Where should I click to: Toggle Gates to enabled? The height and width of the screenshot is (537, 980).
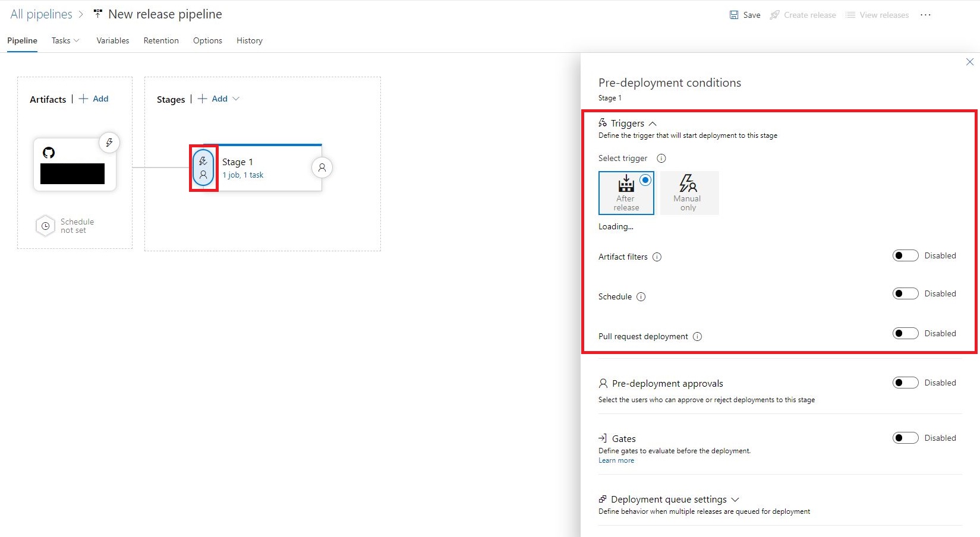905,438
